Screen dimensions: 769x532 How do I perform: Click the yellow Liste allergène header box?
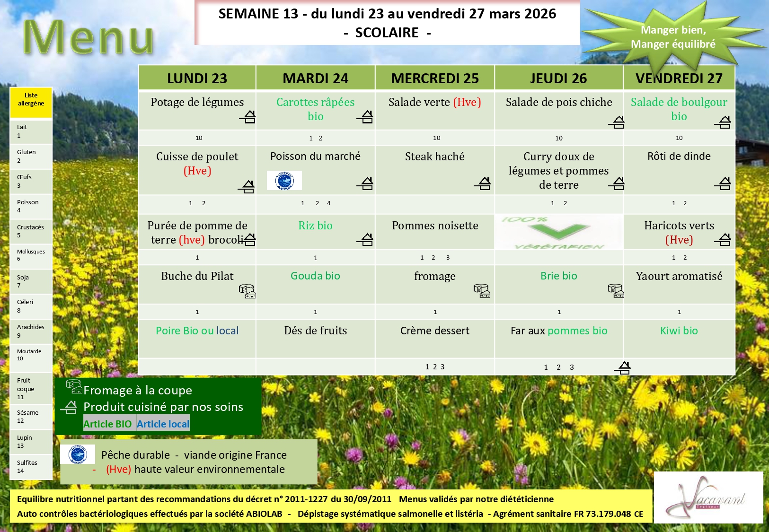31,102
